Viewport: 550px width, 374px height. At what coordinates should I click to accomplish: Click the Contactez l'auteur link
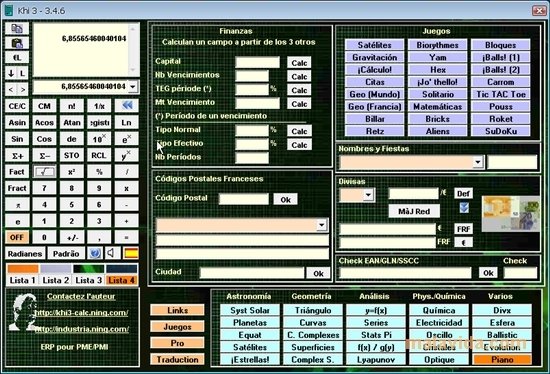pos(81,296)
